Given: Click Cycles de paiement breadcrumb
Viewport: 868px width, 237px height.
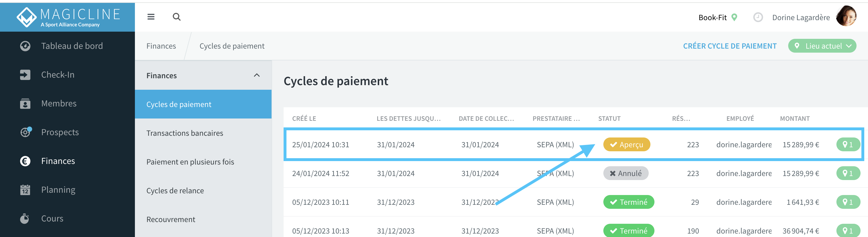Looking at the screenshot, I should (232, 46).
